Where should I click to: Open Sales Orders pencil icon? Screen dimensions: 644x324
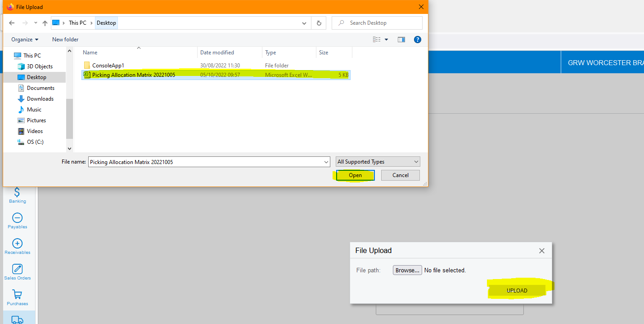[17, 269]
